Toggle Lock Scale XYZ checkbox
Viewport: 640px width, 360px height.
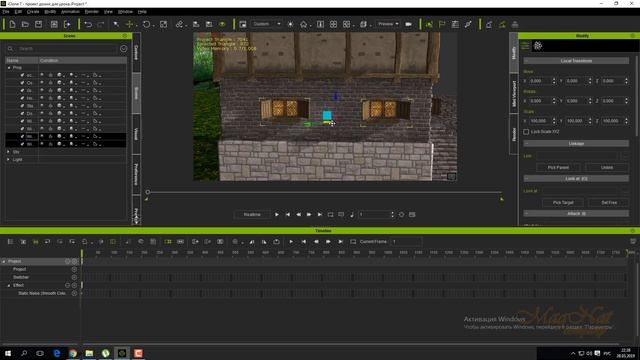[x=526, y=132]
